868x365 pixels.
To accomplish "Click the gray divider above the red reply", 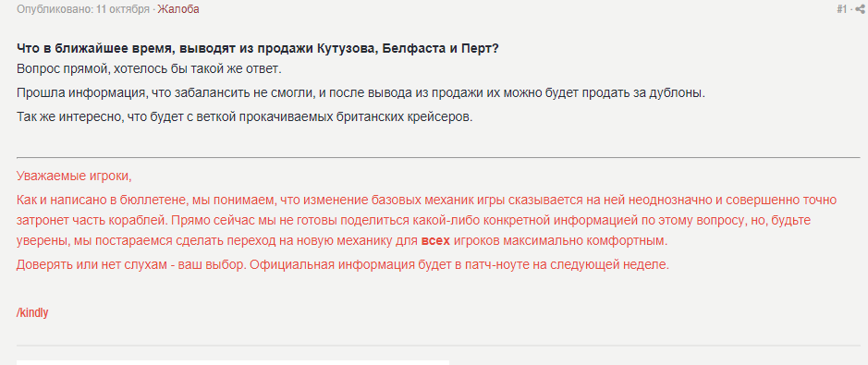I will pos(438,158).
